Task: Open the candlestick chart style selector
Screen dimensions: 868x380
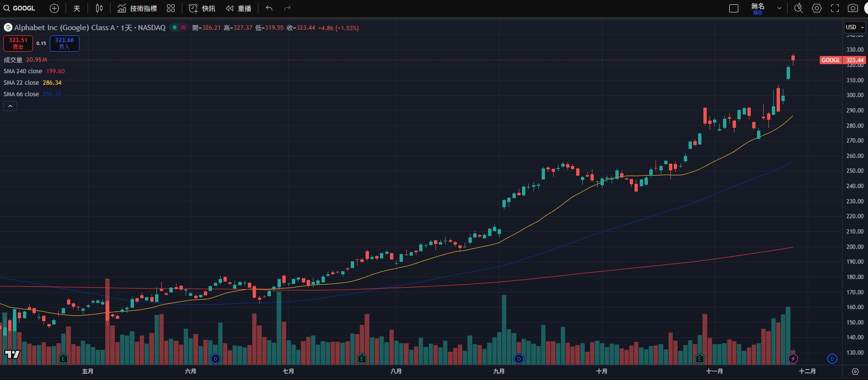Action: (x=99, y=8)
